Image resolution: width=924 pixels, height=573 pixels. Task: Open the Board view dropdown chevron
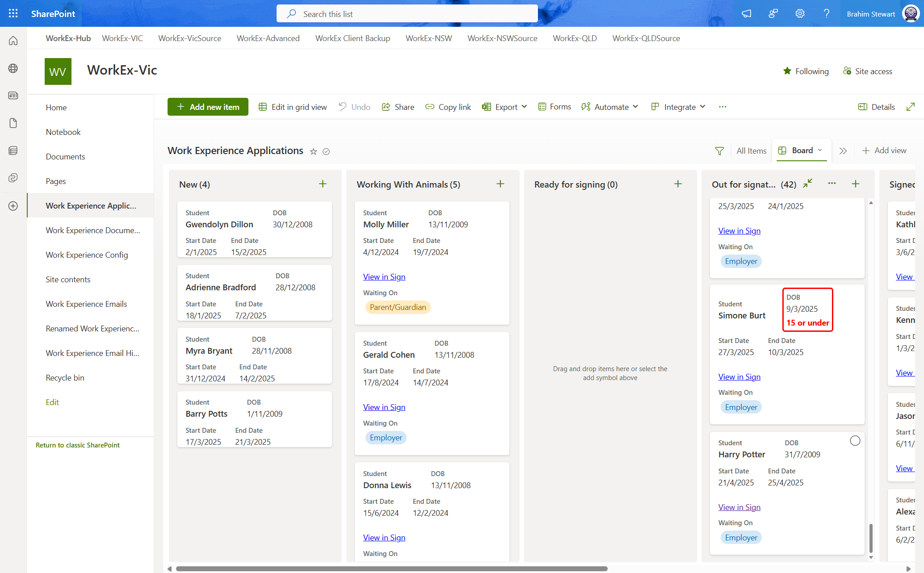click(820, 151)
